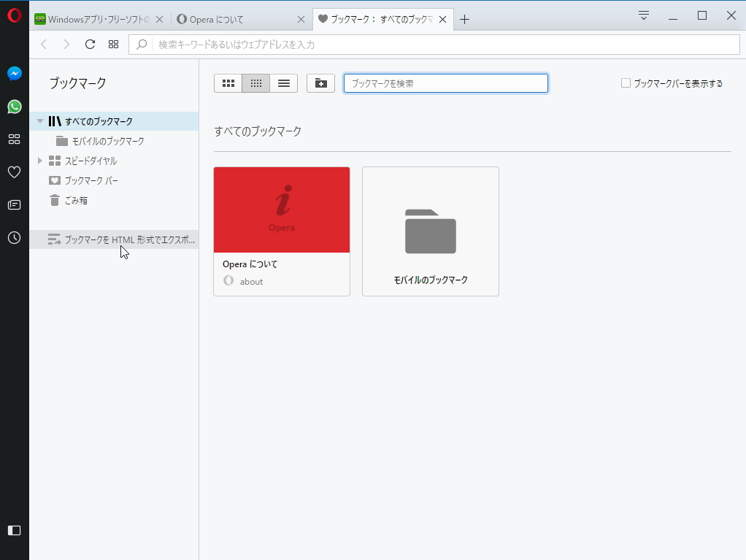Close the Windowsアプリ tab
Viewport: 746px width, 560px height.
pos(160,19)
